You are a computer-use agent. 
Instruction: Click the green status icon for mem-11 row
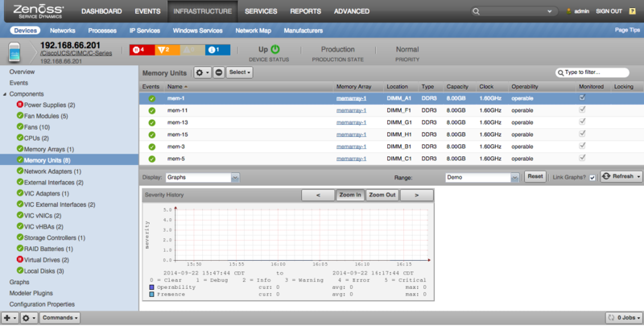pos(152,110)
